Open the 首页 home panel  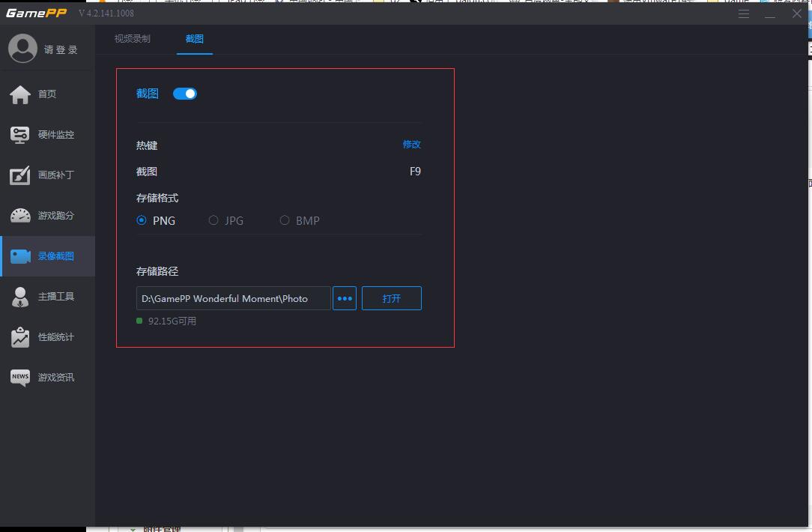pos(47,94)
